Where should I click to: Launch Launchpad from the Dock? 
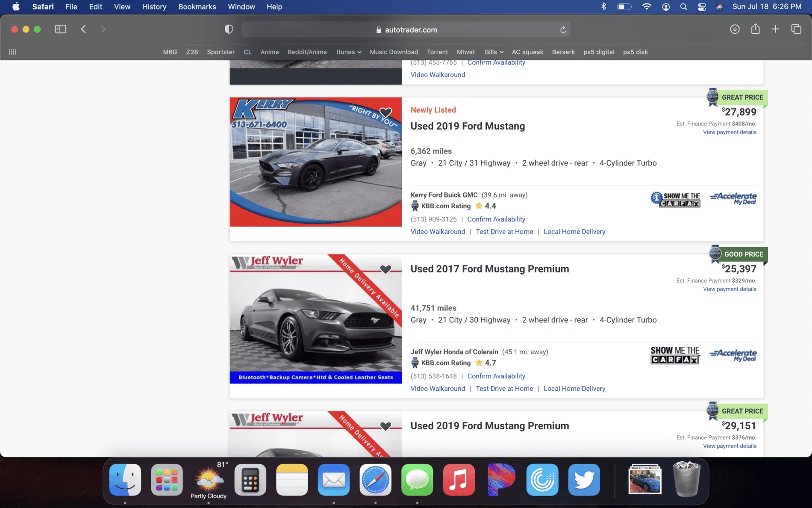167,479
